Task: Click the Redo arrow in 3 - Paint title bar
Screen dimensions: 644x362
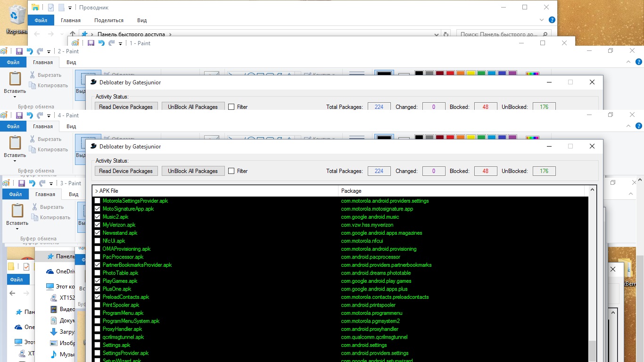Action: 42,183
